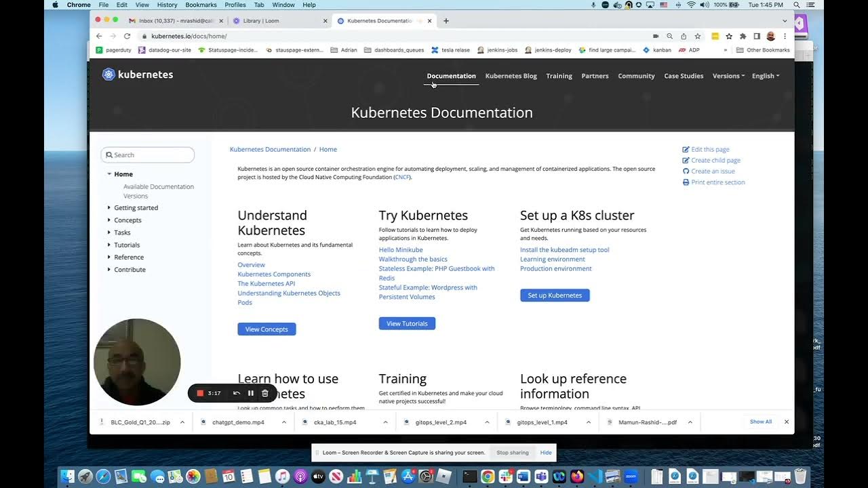868x488 pixels.
Task: Restart the Loom recording with the undo arrow
Action: pos(236,393)
